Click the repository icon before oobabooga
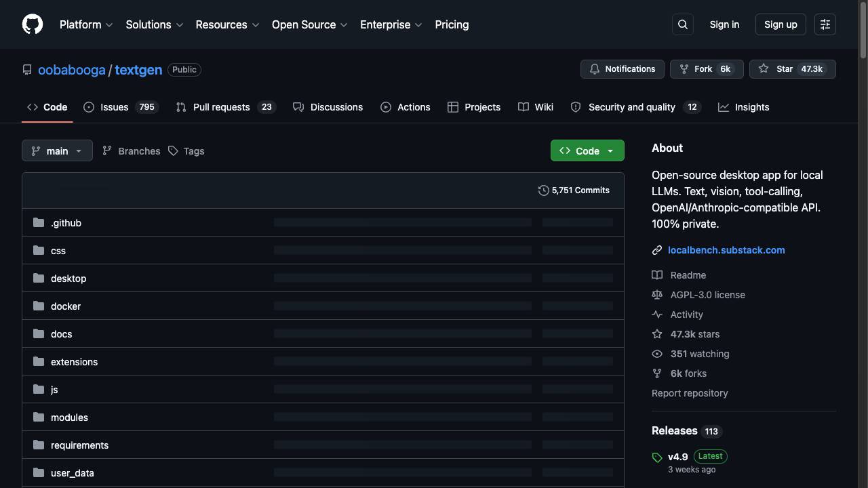This screenshot has width=868, height=488. coord(27,70)
